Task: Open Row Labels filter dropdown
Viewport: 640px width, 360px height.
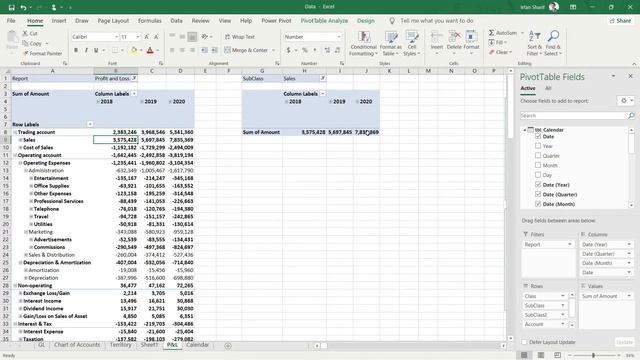Action: click(x=90, y=124)
